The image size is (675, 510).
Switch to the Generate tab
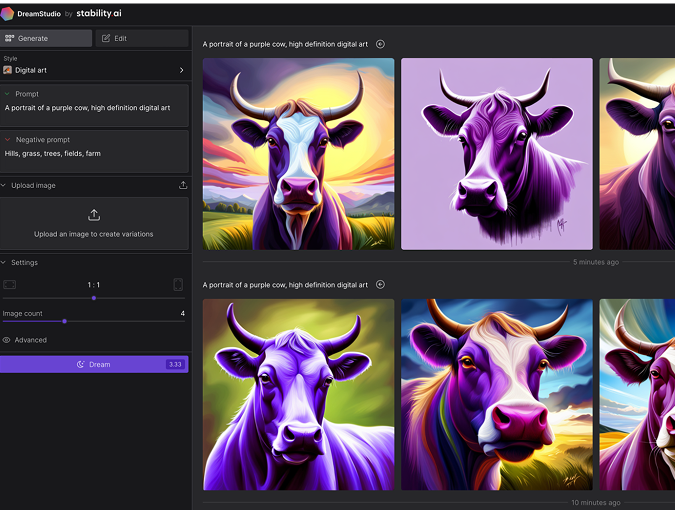click(x=47, y=38)
